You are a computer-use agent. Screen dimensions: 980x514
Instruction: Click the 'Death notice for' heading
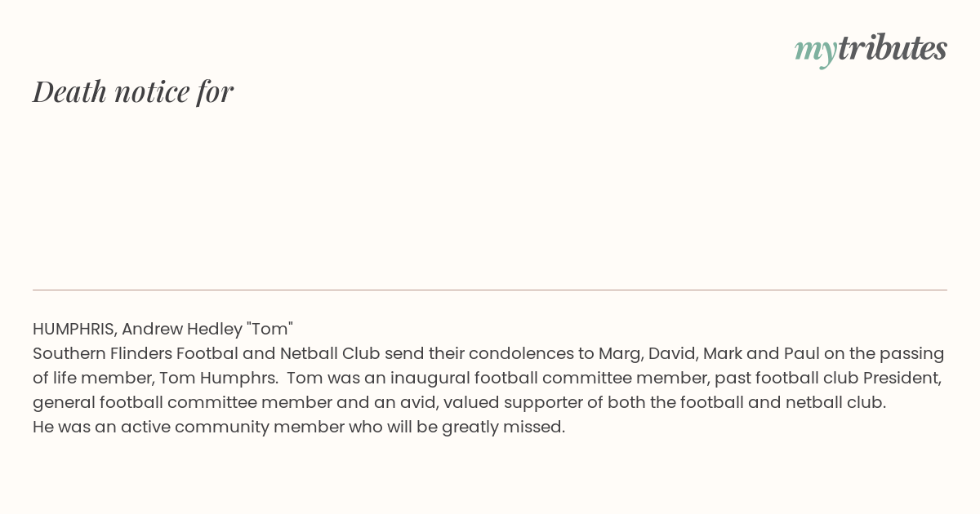[133, 91]
